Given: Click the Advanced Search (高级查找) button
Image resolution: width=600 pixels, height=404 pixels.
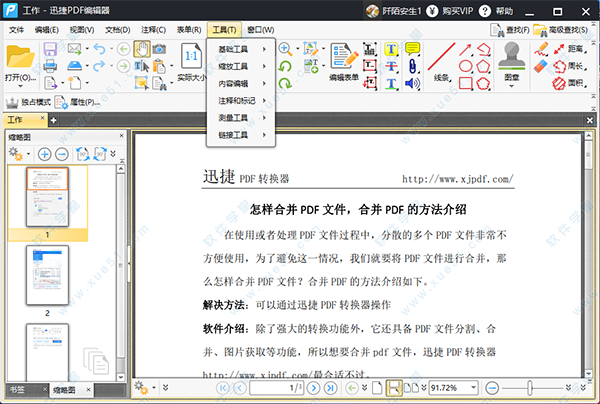Looking at the screenshot, I should pyautogui.click(x=566, y=30).
